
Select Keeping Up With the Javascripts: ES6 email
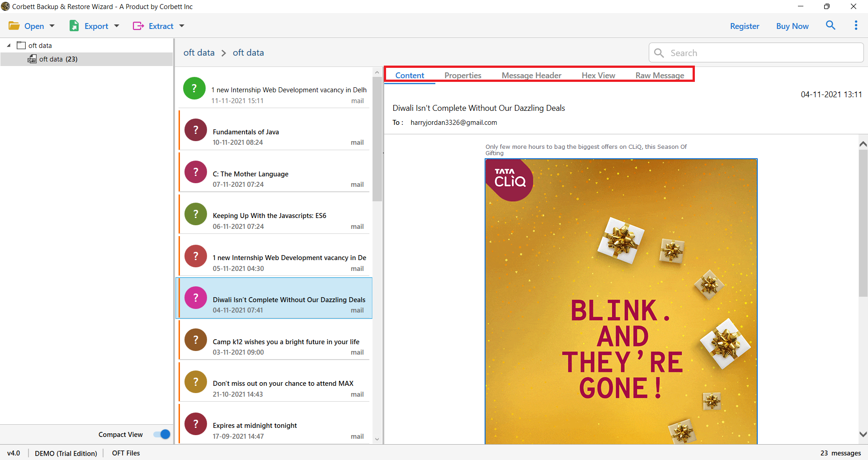(x=274, y=214)
